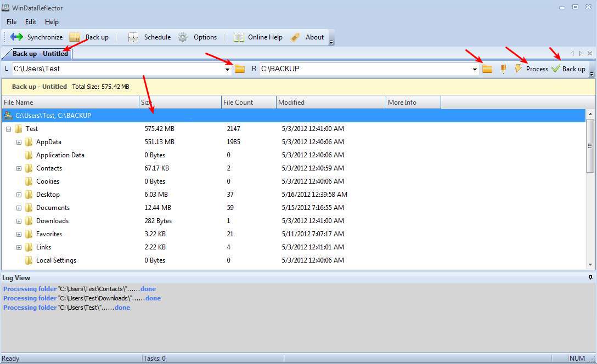This screenshot has height=364, width=597.
Task: Expand the AppData folder
Action: click(x=19, y=142)
